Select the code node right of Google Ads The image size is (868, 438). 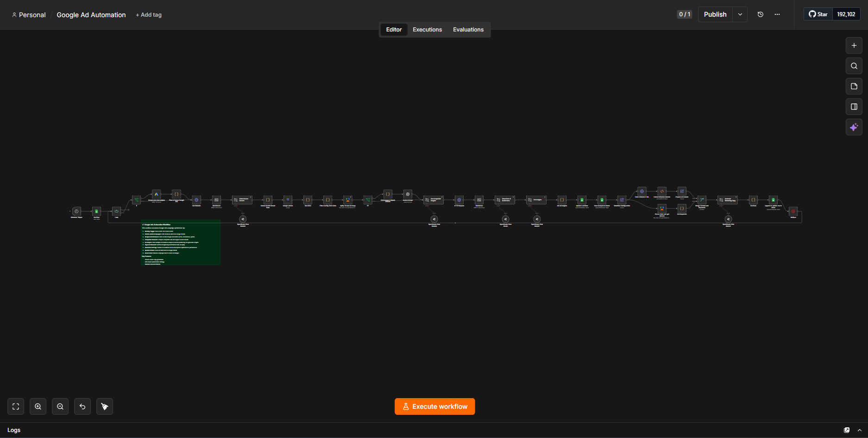click(176, 194)
